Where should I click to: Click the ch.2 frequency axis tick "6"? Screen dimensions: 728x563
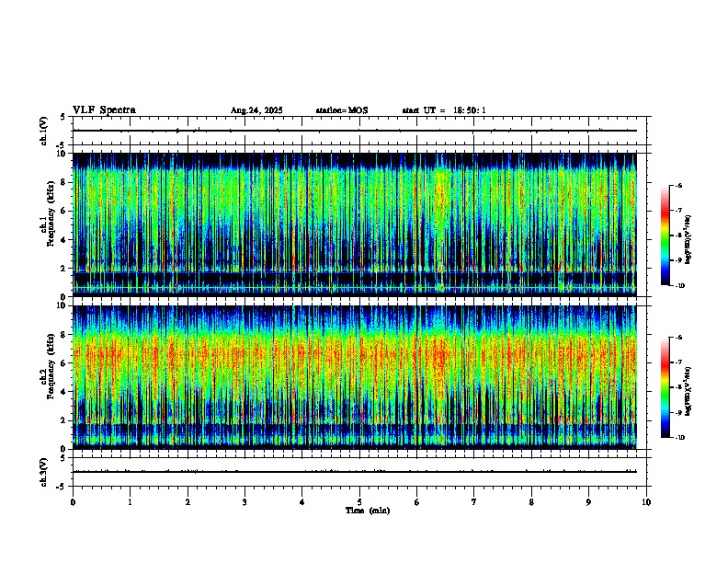pyautogui.click(x=64, y=363)
